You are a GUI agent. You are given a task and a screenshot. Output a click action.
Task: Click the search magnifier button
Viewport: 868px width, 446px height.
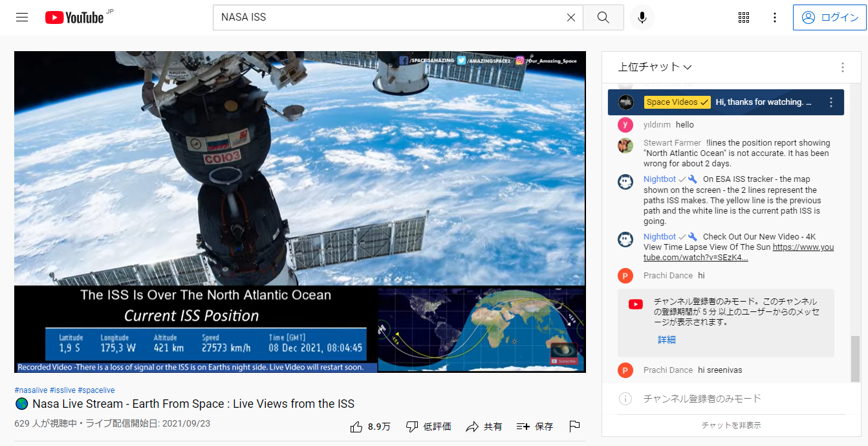pos(603,17)
